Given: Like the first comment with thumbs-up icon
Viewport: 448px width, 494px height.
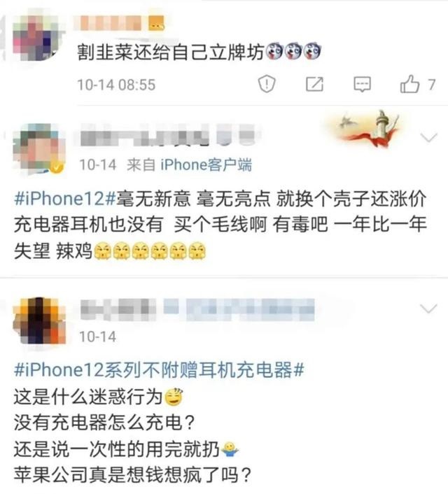Looking at the screenshot, I should 409,83.
